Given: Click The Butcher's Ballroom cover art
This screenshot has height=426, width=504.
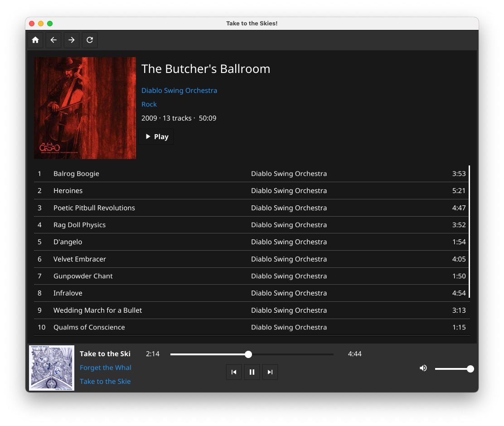Looking at the screenshot, I should pos(85,108).
